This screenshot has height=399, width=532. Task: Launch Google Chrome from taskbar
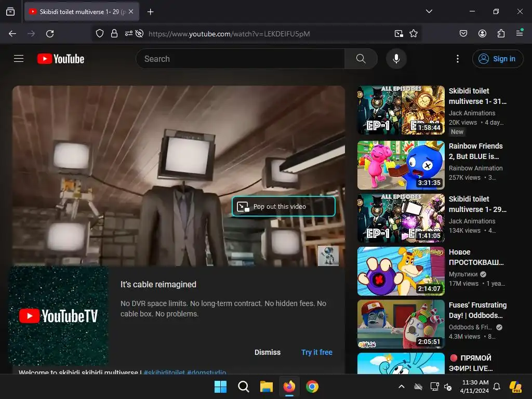[312, 387]
